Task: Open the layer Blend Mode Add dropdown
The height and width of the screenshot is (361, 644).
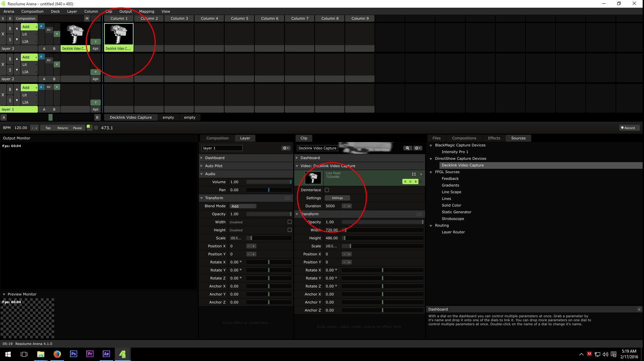Action: coord(243,206)
